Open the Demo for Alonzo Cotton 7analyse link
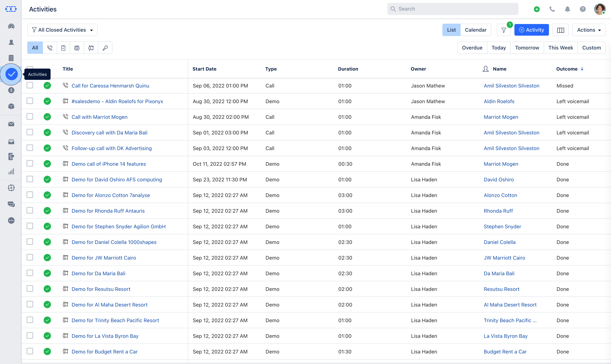Image resolution: width=611 pixels, height=364 pixels. point(111,195)
